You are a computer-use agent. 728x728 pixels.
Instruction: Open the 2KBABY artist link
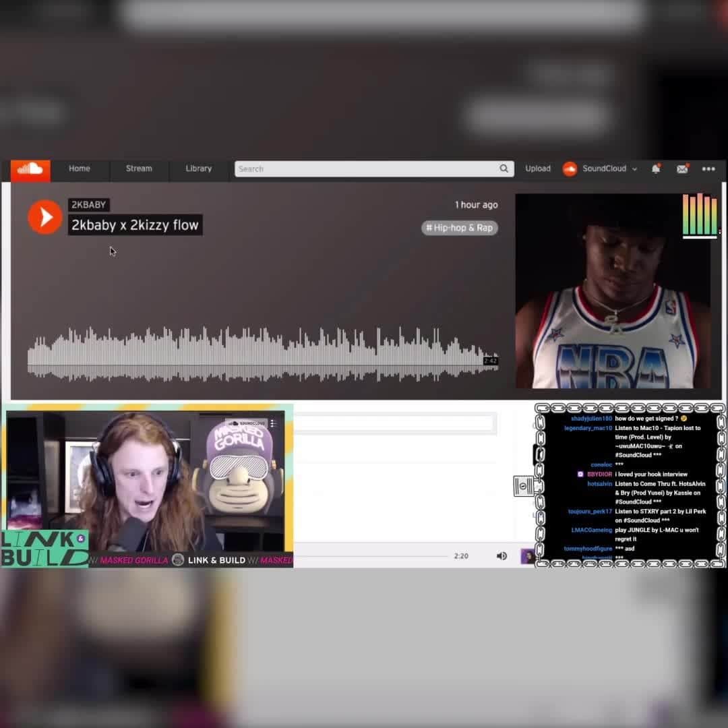(89, 205)
